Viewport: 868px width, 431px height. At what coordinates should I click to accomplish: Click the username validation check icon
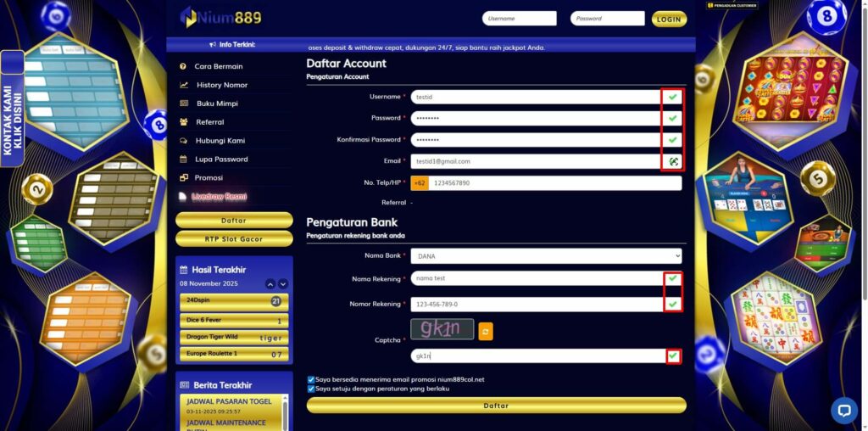[x=672, y=97]
